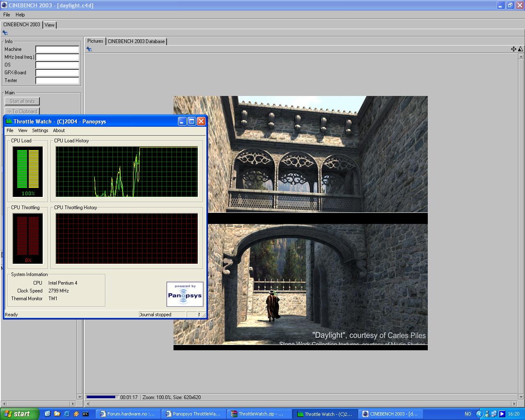This screenshot has height=420, width=525.
Task: Close the Throttle Watch window
Action: point(201,121)
